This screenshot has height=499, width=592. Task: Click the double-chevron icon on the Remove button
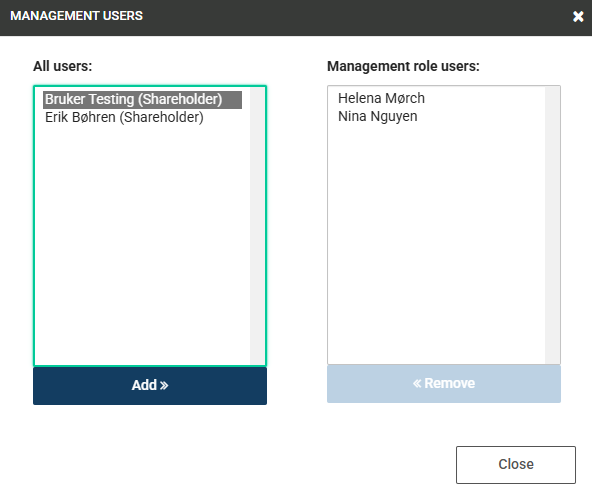click(x=417, y=383)
